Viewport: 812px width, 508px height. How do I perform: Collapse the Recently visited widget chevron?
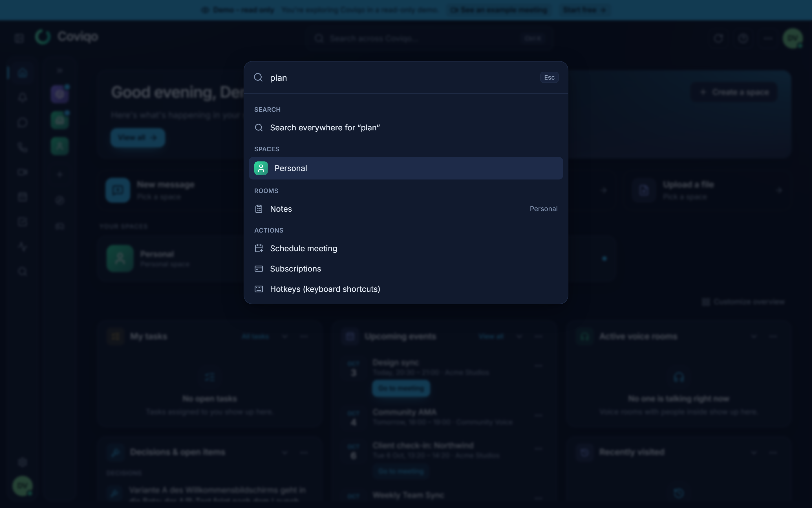(754, 452)
